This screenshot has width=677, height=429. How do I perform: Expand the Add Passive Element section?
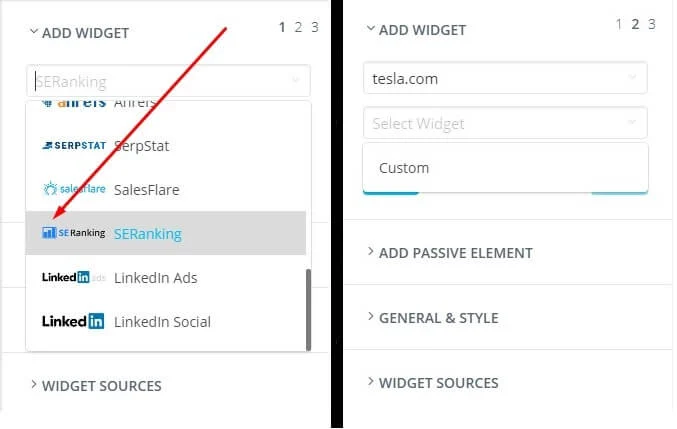(x=455, y=253)
